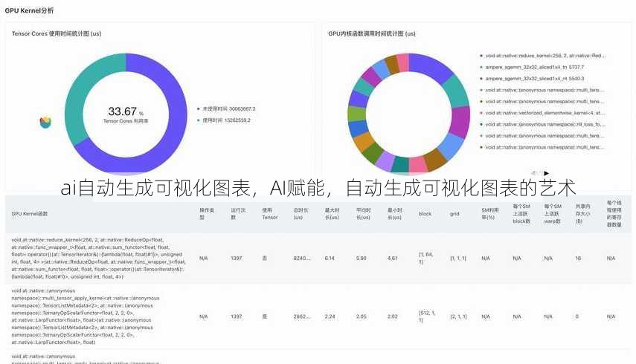Toggle the 未使用时间 30063667.3 legend entry
This screenshot has height=364, width=636.
[226, 109]
